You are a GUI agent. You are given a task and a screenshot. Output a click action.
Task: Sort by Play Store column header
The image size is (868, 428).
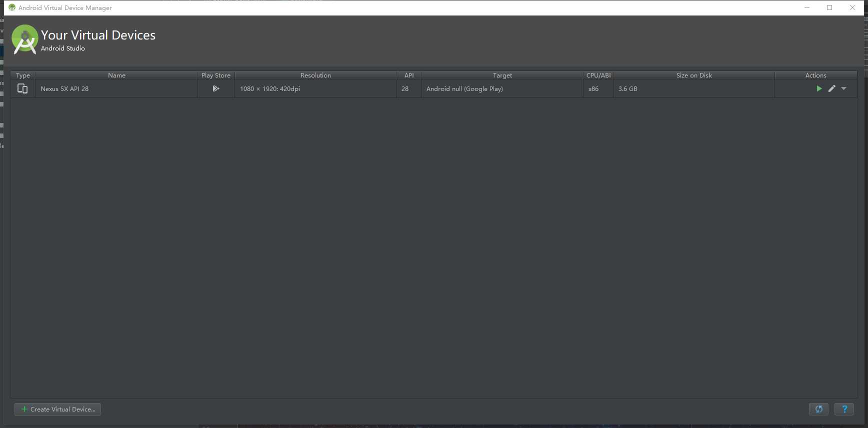pos(216,75)
